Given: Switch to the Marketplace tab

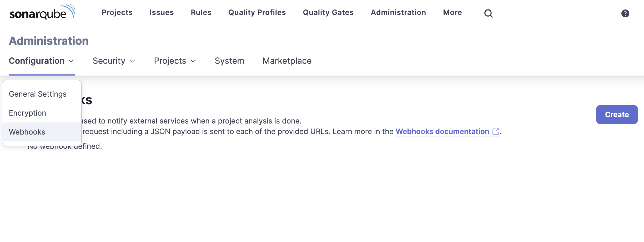Looking at the screenshot, I should (287, 61).
